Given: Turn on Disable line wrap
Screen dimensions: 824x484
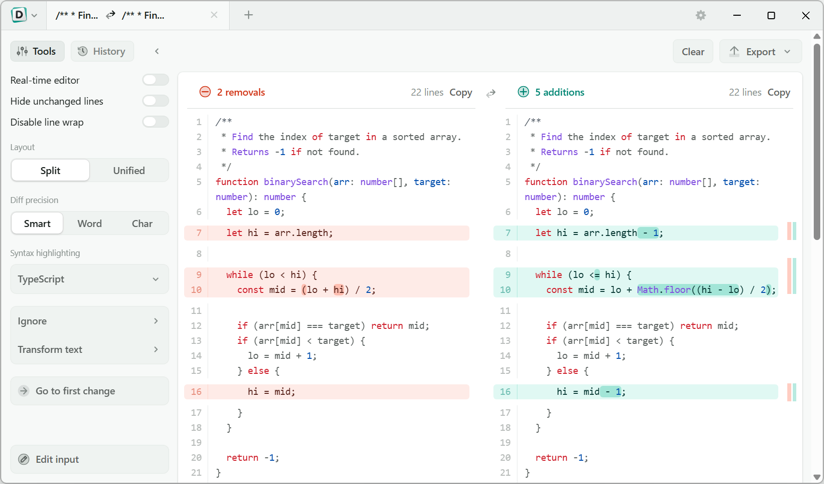Looking at the screenshot, I should pyautogui.click(x=156, y=122).
